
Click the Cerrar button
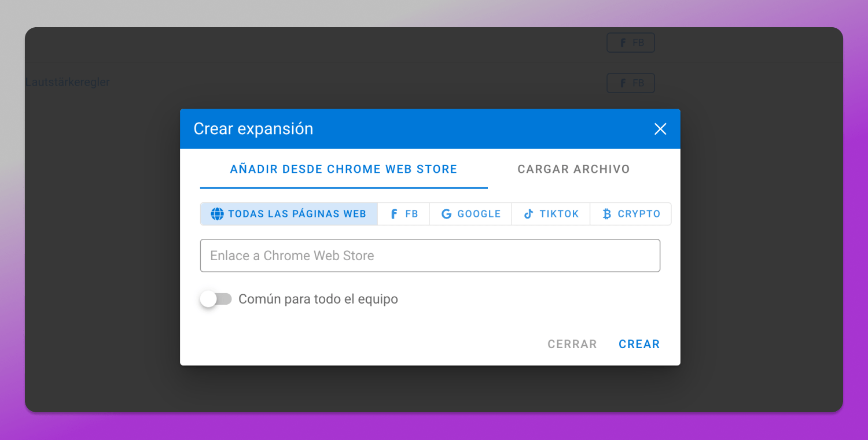click(x=572, y=344)
